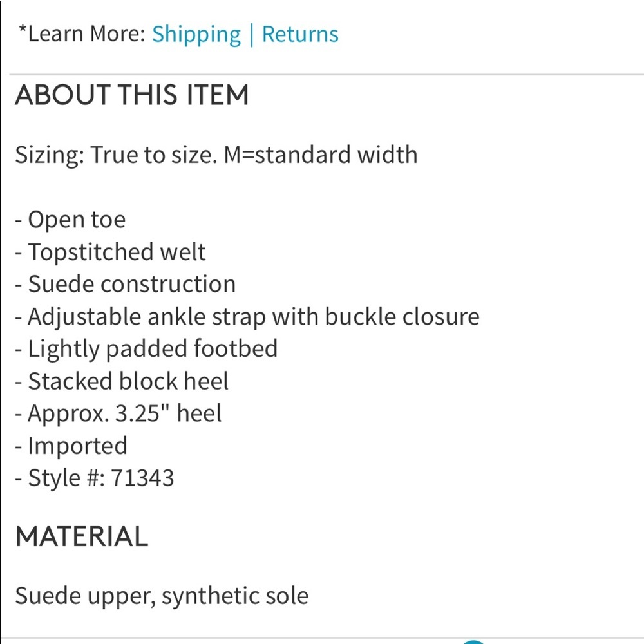Open the Shipping info link

point(196,35)
